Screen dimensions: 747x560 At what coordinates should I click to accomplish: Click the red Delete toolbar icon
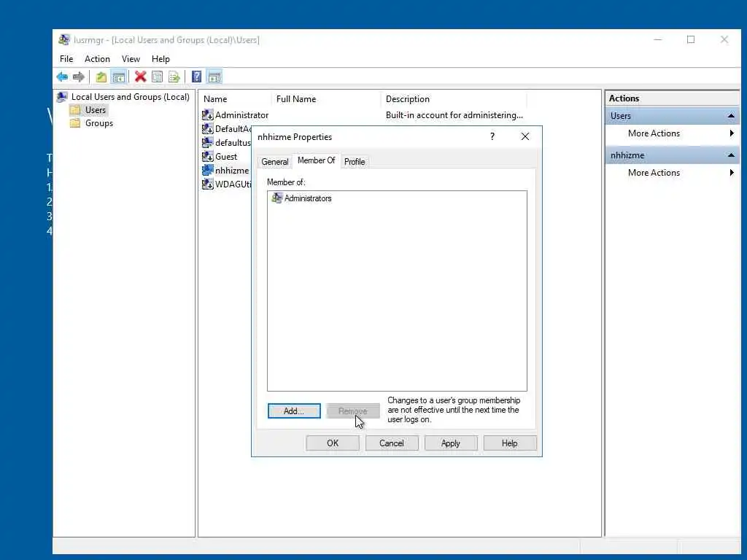coord(140,77)
